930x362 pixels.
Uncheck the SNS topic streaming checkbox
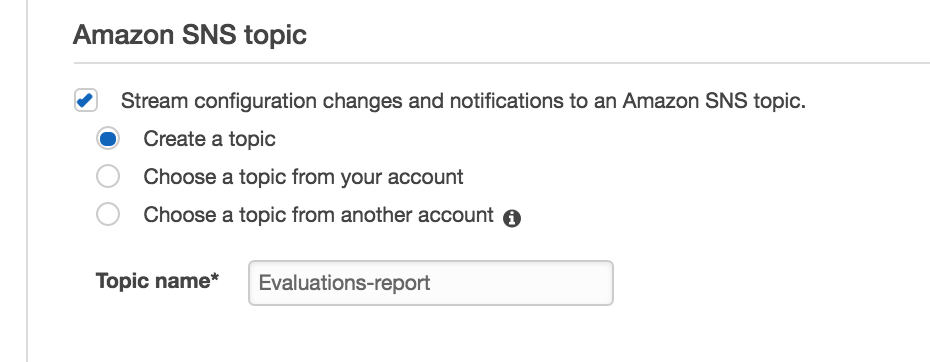[86, 100]
